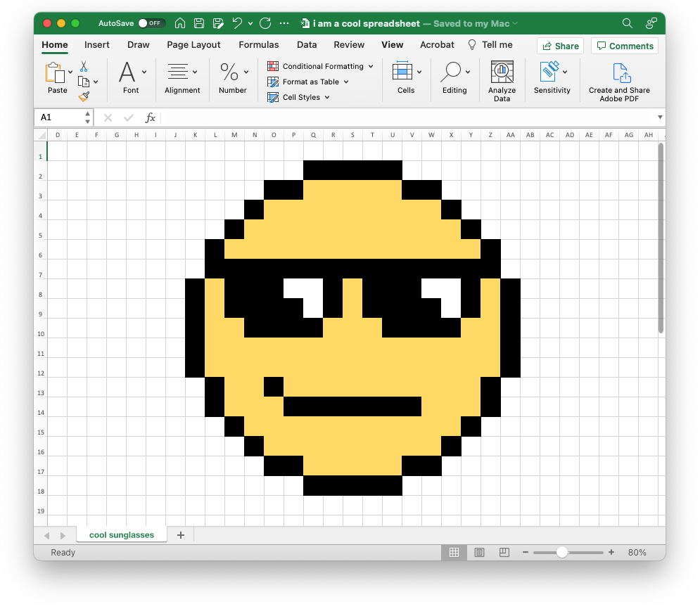Click the Share button
Image resolution: width=700 pixels, height=616 pixels.
tap(560, 45)
